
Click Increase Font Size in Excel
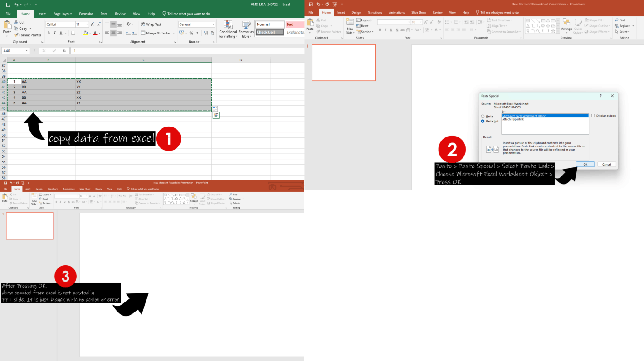point(93,24)
